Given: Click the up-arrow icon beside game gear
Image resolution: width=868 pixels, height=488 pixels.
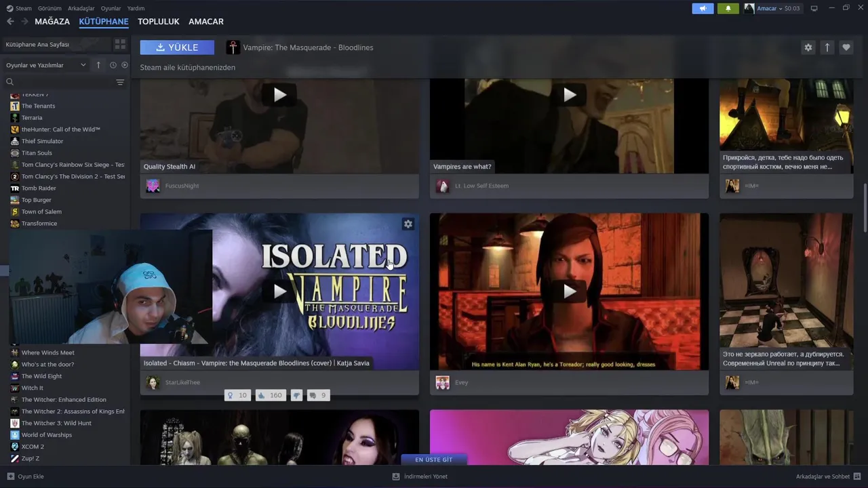Looking at the screenshot, I should pyautogui.click(x=827, y=47).
